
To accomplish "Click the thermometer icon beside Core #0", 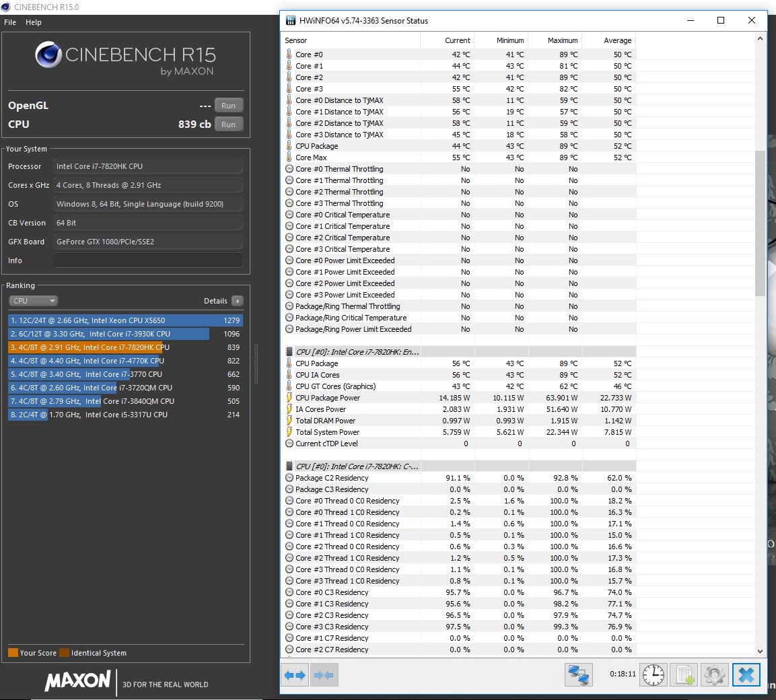I will click(x=289, y=54).
